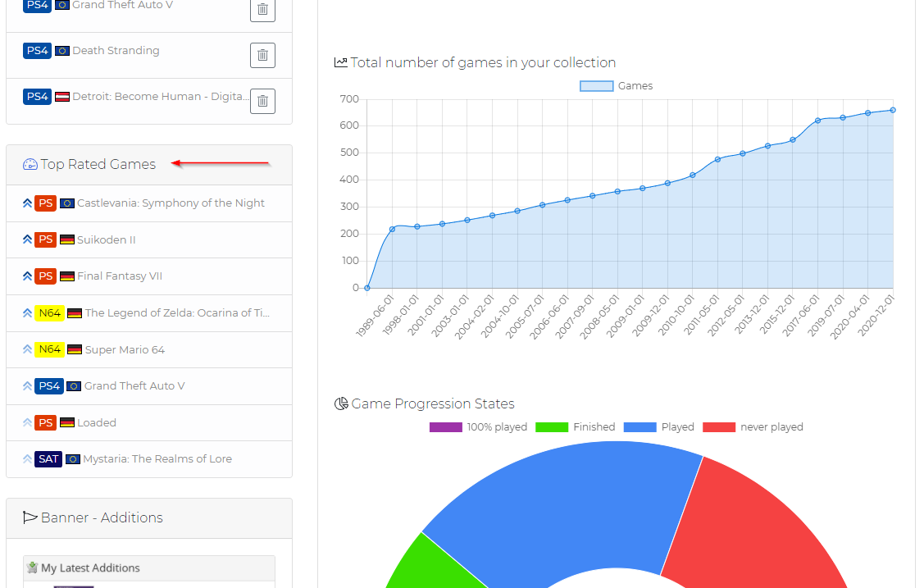Screen dimensions: 924x588
Task: Click the SAT platform badge beside Mystaria
Action: tap(48, 459)
